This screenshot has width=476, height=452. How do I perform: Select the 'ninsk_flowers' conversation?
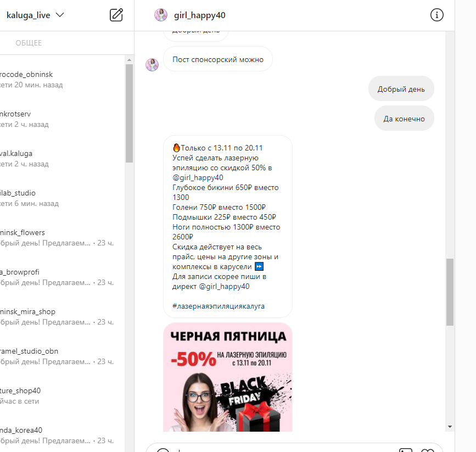click(62, 237)
